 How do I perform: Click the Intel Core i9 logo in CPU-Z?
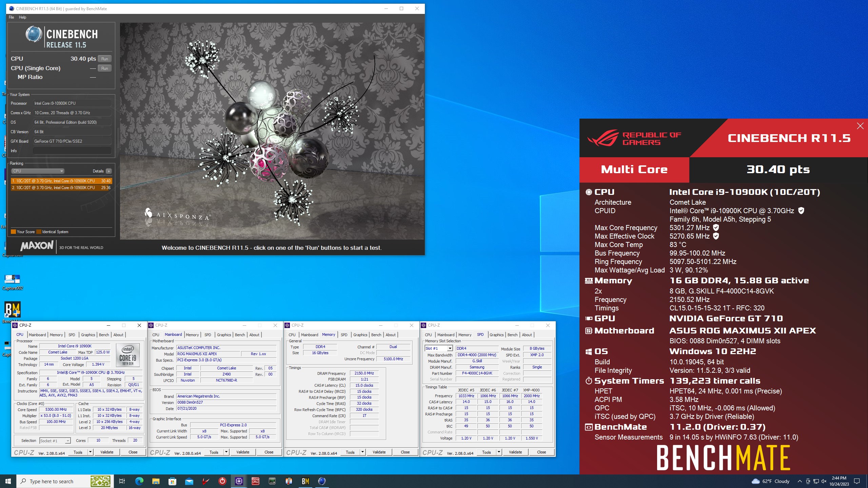(128, 355)
